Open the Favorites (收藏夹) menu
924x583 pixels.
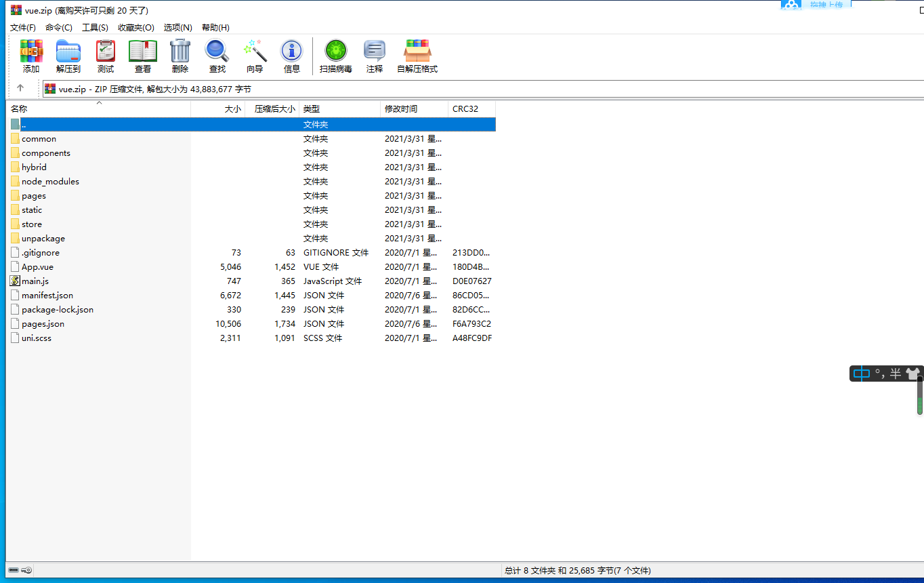click(135, 27)
